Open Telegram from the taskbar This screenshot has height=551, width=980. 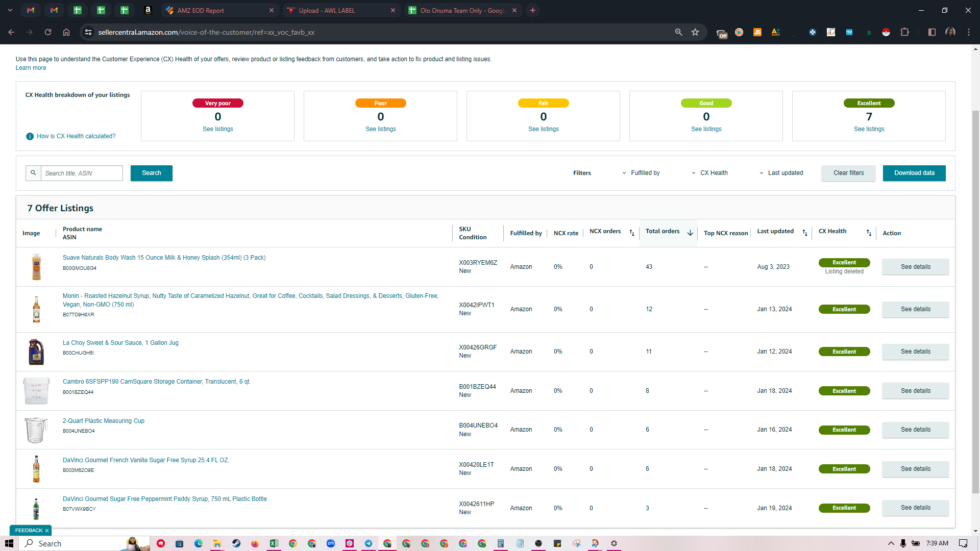point(369,543)
